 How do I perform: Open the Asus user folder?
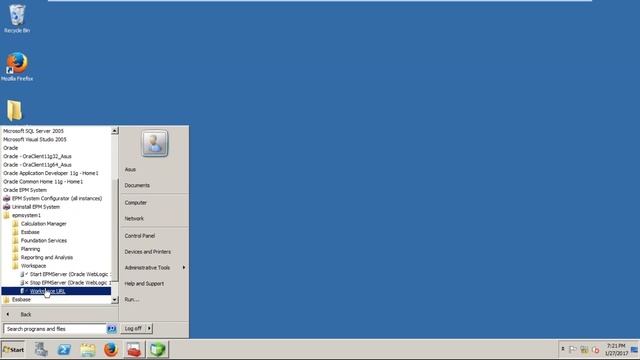130,169
